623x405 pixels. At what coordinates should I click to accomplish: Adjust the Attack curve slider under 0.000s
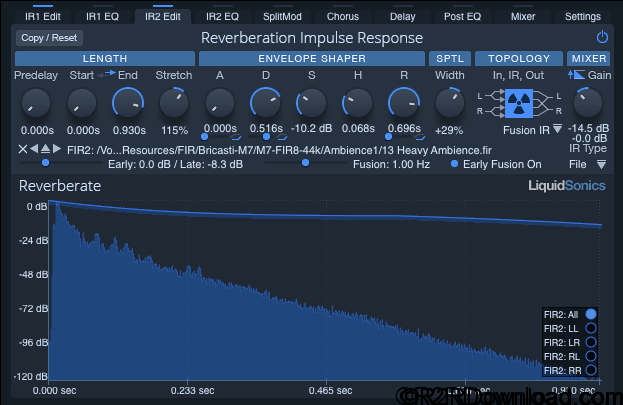pyautogui.click(x=215, y=137)
